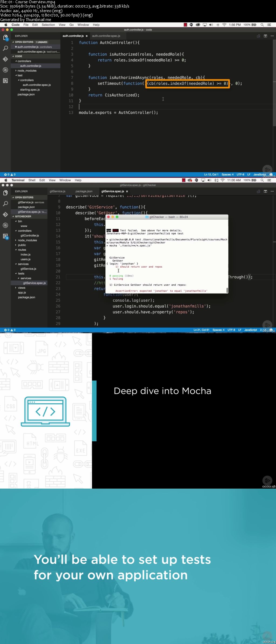Click the scrollbar in the gitChecker bash terminal
Image resolution: width=276 pixels, height=644 pixels.
tap(227, 290)
